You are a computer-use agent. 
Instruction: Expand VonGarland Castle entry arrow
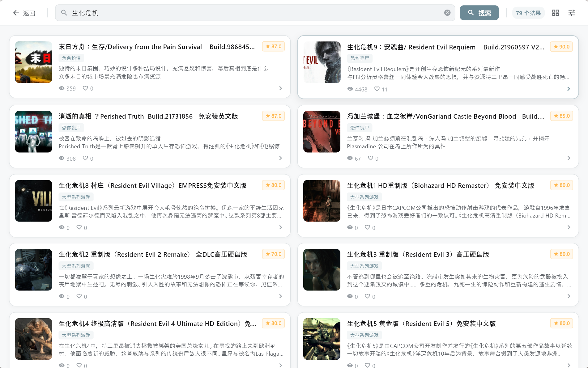[569, 158]
